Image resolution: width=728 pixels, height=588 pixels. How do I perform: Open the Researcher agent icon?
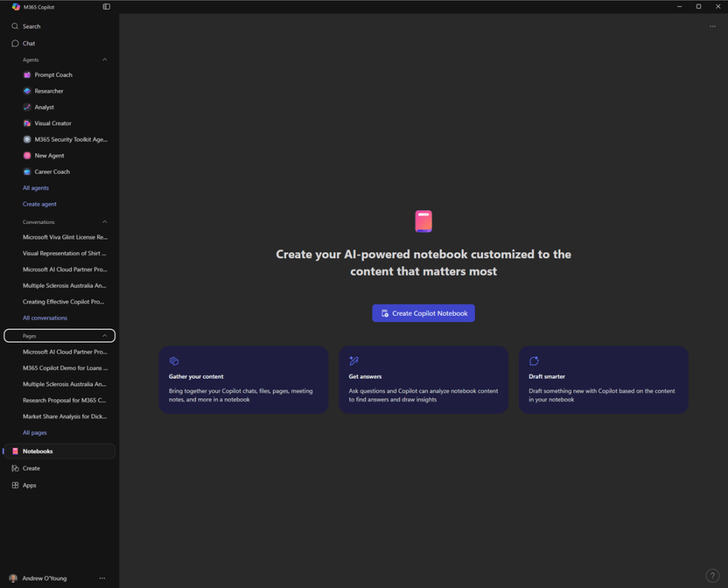pyautogui.click(x=27, y=91)
